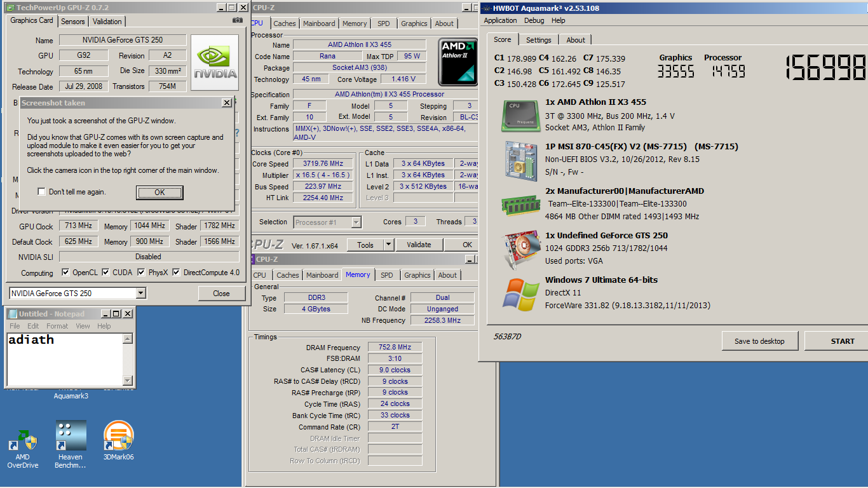Click the Core Voltage value 1.416 V
This screenshot has height=488, width=868.
(403, 79)
